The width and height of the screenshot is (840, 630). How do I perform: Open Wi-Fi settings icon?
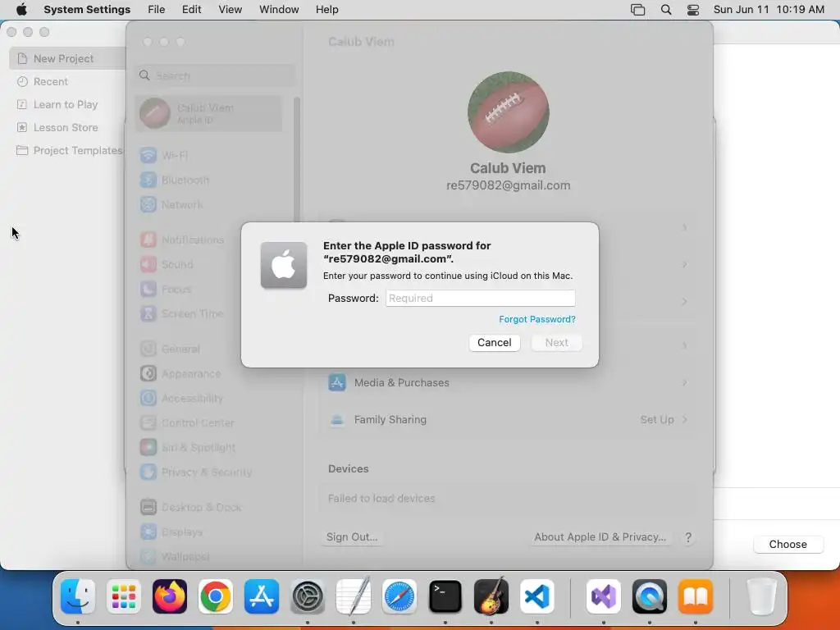(148, 155)
